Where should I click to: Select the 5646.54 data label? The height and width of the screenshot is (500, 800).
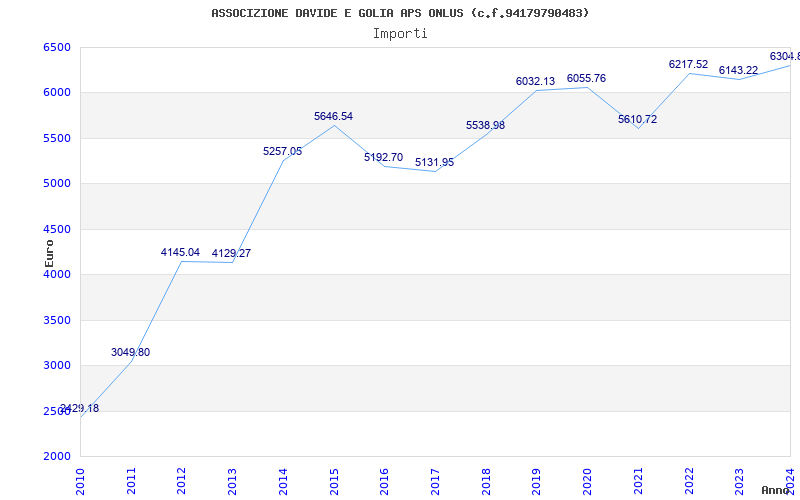(x=334, y=116)
